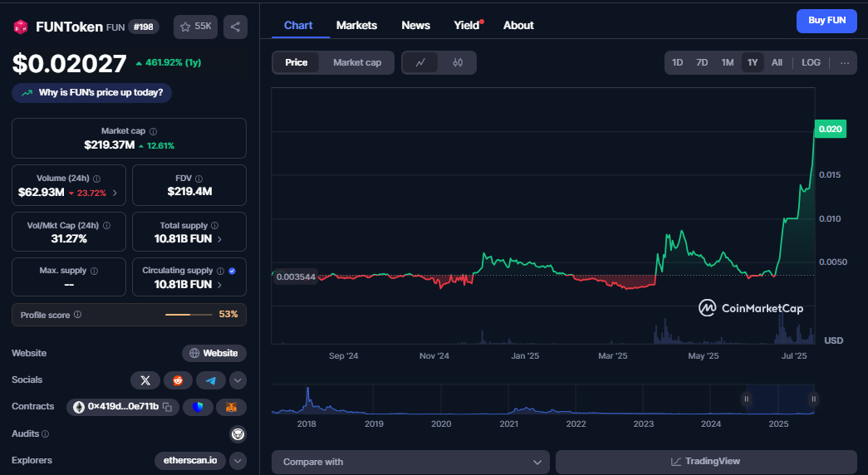This screenshot has width=868, height=475.
Task: Toggle chart to Market cap view
Action: point(357,62)
